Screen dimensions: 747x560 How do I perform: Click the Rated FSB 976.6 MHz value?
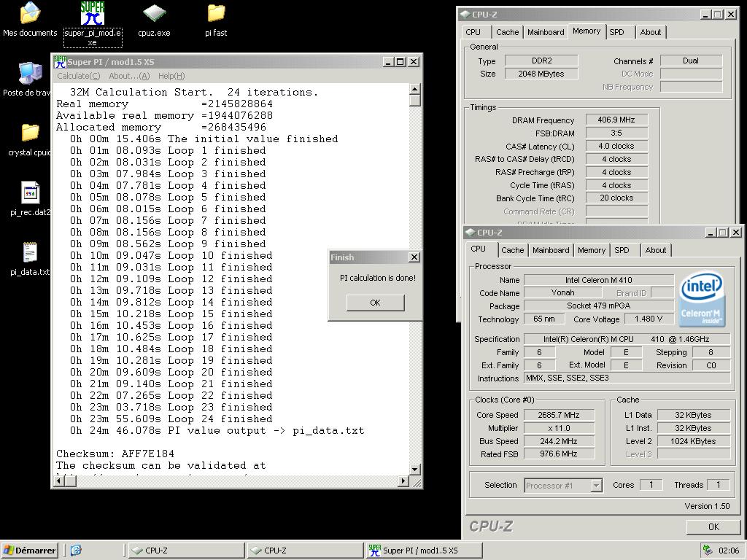click(x=559, y=454)
